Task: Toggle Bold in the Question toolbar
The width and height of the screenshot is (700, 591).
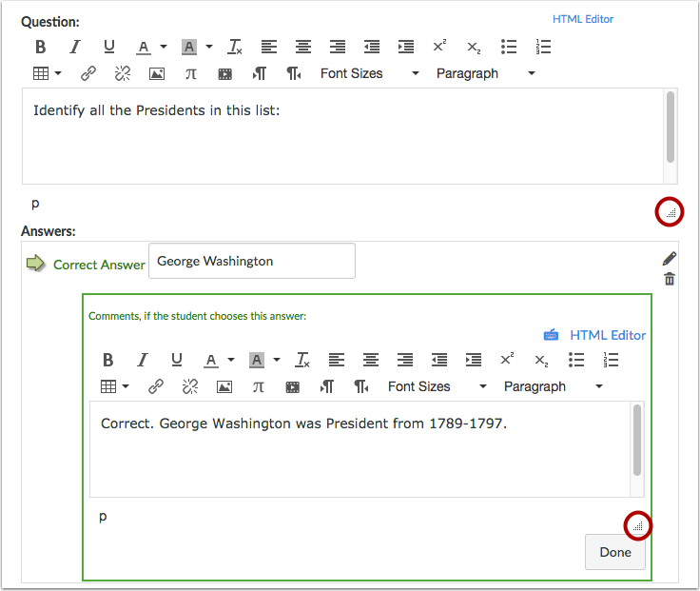Action: (x=41, y=47)
